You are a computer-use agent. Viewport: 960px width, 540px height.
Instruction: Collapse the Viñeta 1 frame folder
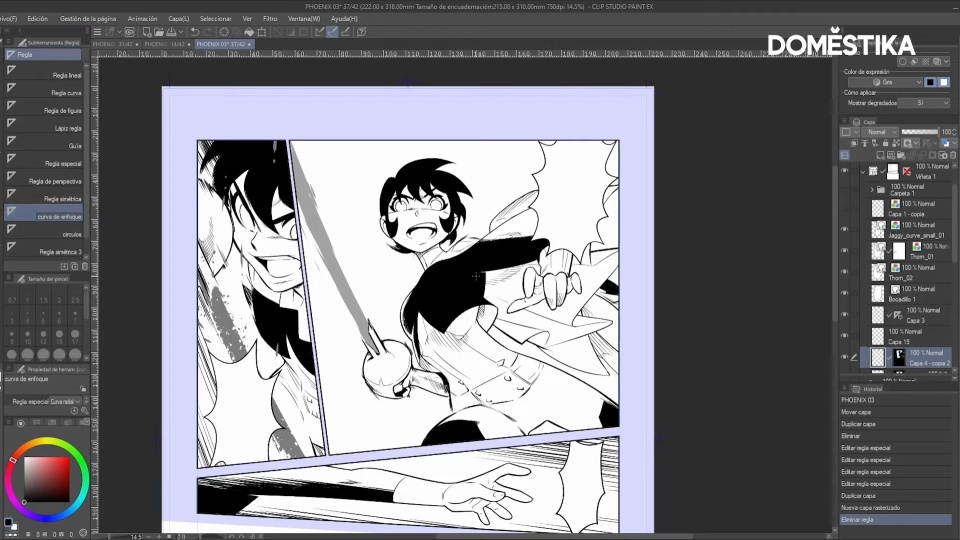(863, 171)
